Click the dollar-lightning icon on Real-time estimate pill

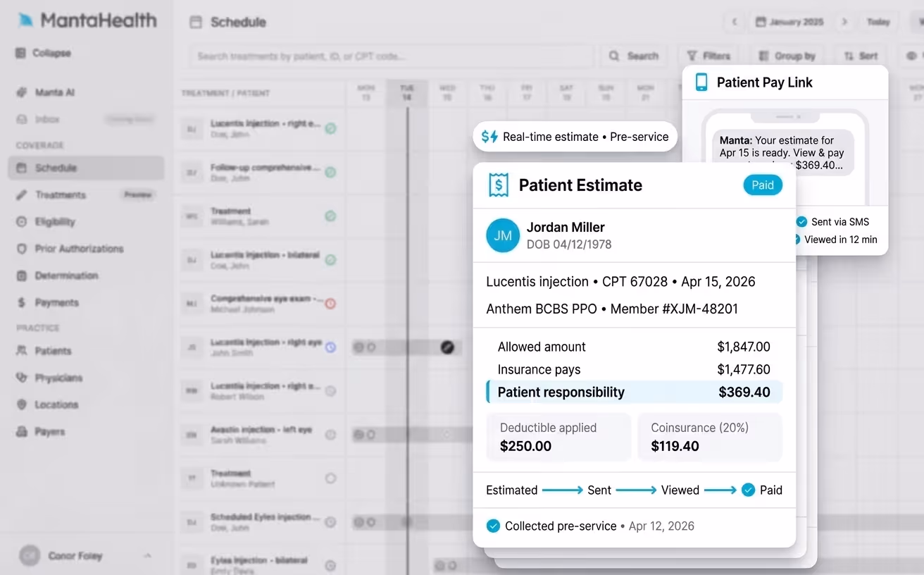(x=489, y=137)
